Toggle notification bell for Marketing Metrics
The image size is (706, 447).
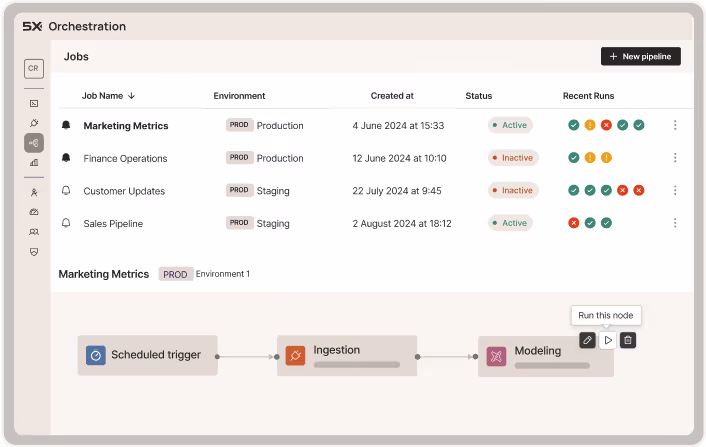tap(66, 125)
